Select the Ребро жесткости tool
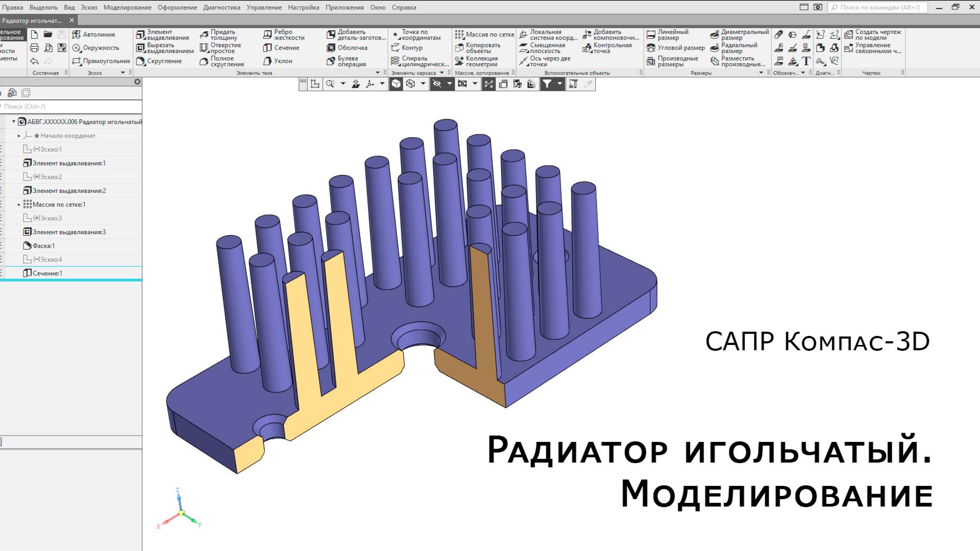The width and height of the screenshot is (980, 551). point(284,35)
